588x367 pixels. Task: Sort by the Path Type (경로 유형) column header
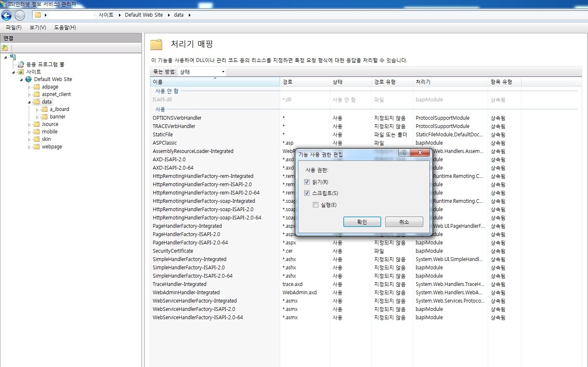coord(392,82)
